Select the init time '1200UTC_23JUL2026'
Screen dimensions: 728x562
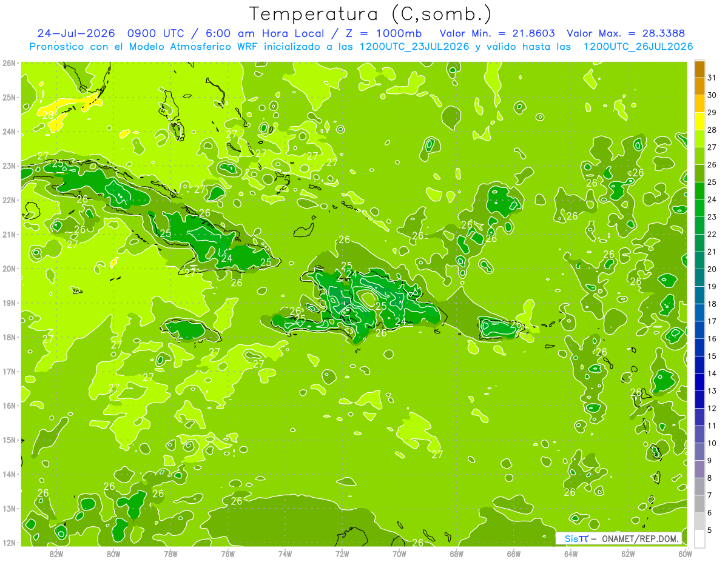point(414,47)
